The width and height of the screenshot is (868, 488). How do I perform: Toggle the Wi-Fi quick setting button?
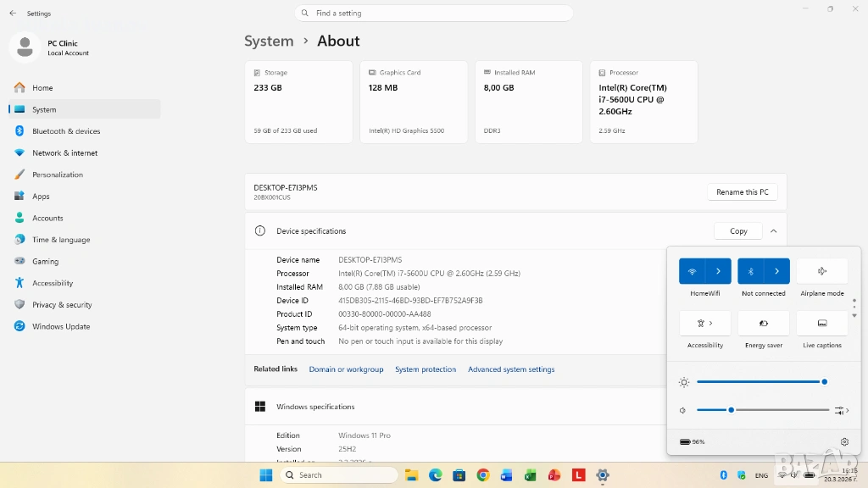(x=693, y=271)
